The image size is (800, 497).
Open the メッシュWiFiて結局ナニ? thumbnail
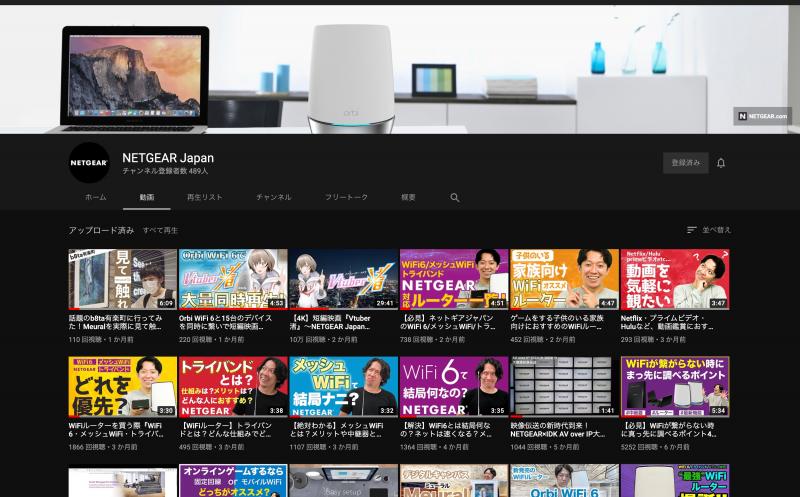(x=343, y=387)
